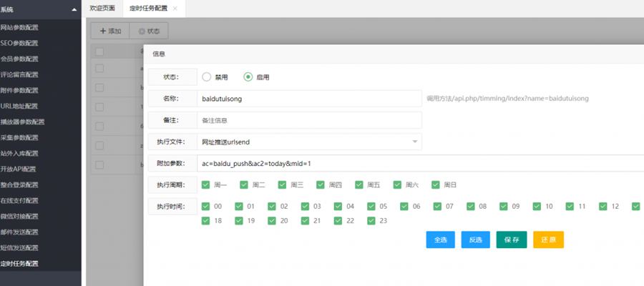Select the 启用 radio button
The image size is (644, 286).
point(248,77)
